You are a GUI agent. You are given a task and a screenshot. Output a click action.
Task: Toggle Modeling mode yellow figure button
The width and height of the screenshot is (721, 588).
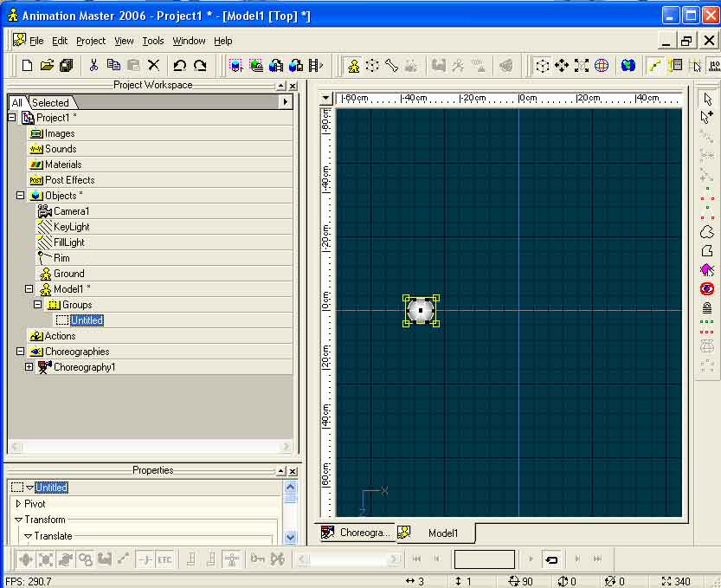[x=353, y=65]
